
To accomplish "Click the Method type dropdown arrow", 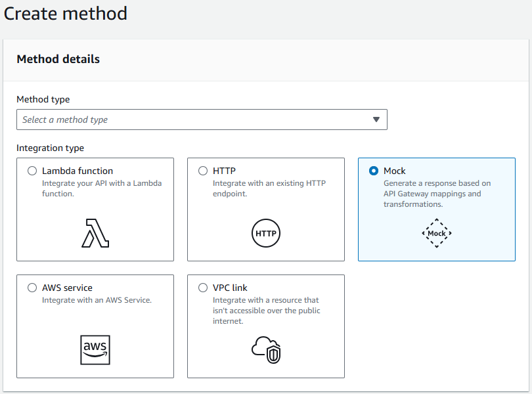I will (376, 120).
